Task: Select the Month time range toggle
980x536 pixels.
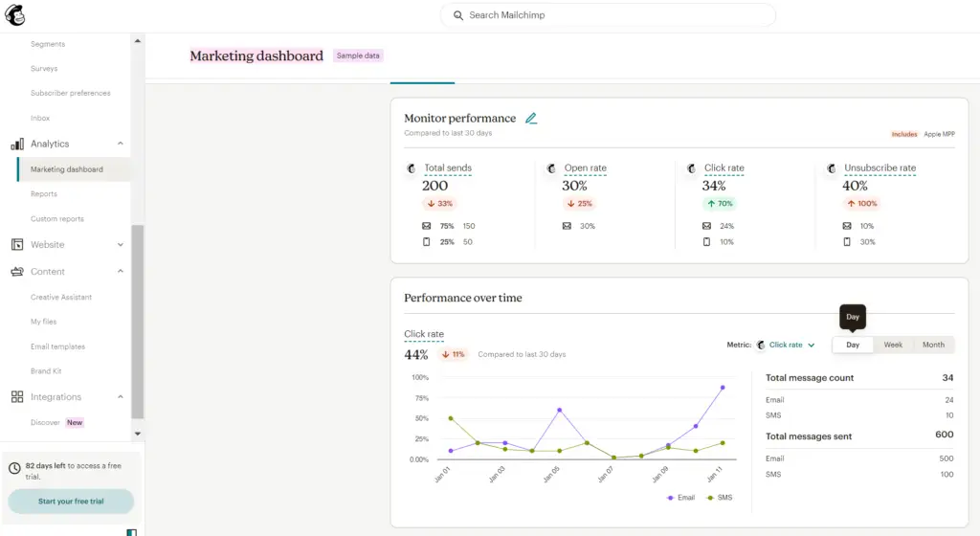Action: (x=933, y=345)
